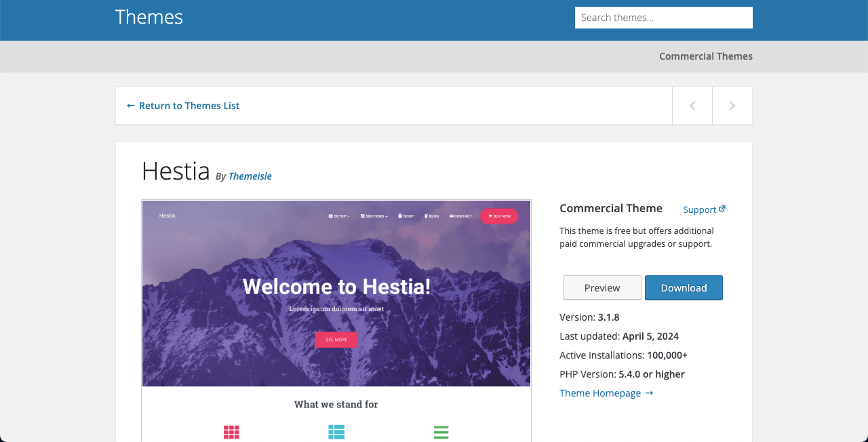Click the What we stand for heading
868x442 pixels.
pyautogui.click(x=336, y=404)
